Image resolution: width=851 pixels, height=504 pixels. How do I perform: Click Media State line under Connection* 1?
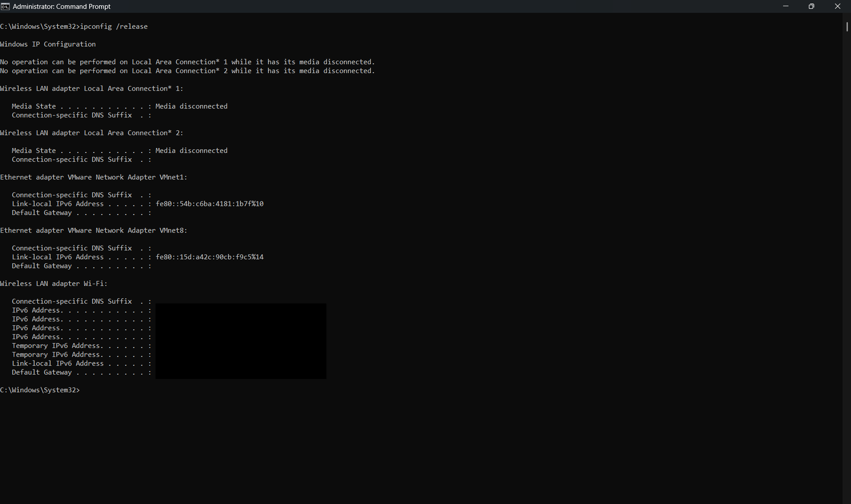120,106
